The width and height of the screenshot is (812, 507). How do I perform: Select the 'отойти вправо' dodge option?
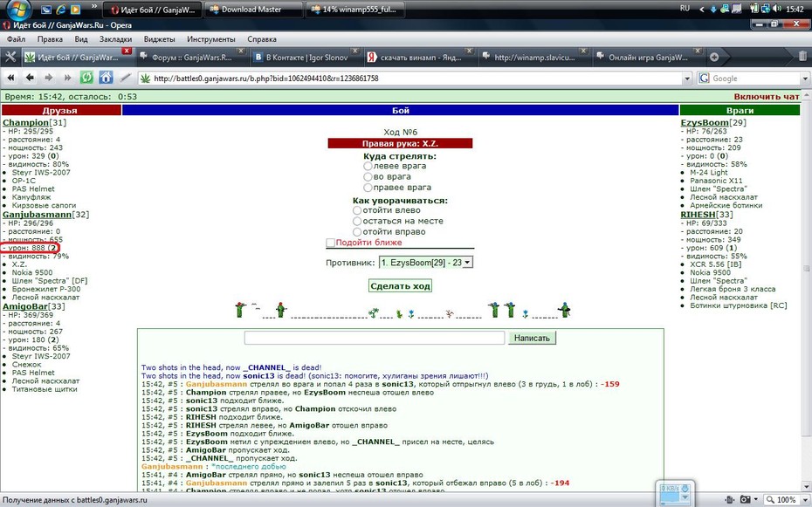[357, 232]
